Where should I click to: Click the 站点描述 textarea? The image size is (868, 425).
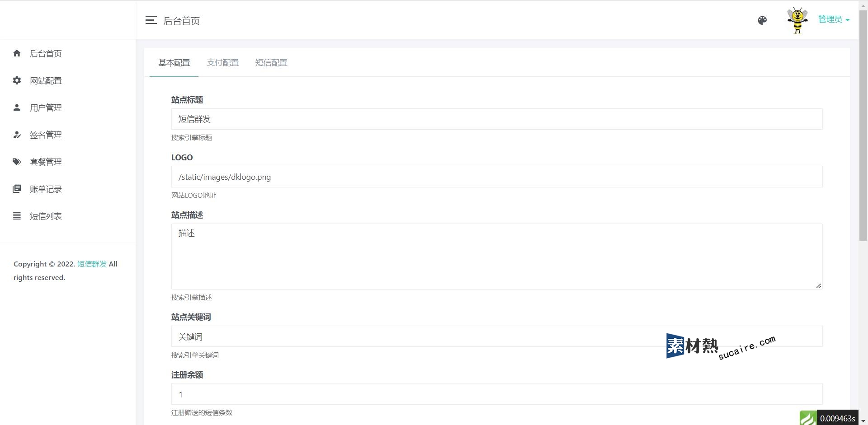tap(496, 257)
